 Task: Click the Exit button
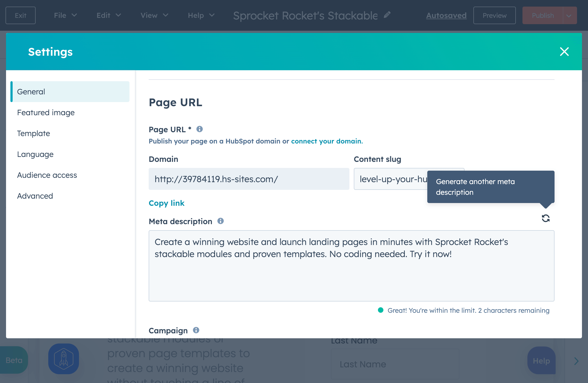click(21, 16)
